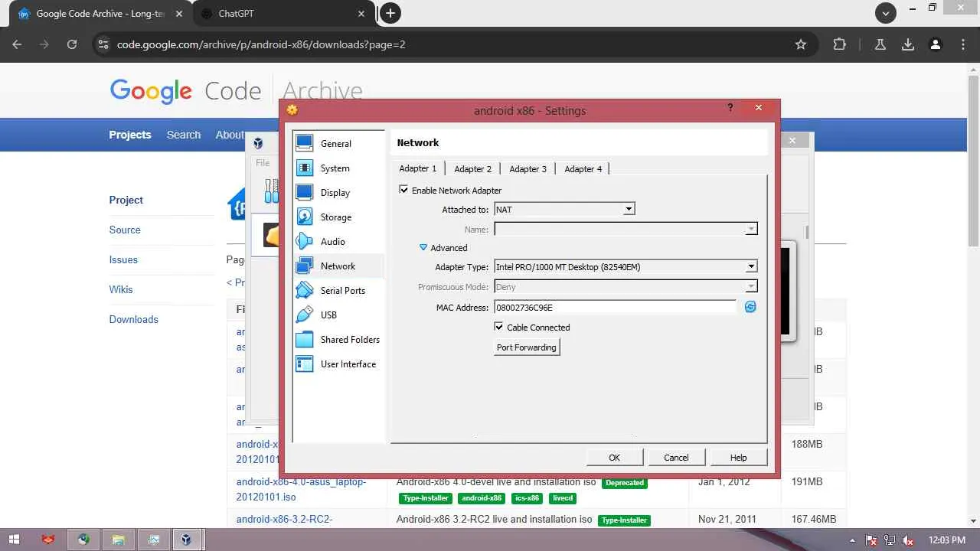The width and height of the screenshot is (980, 551).
Task: Go back with the browser back arrow
Action: tap(17, 44)
